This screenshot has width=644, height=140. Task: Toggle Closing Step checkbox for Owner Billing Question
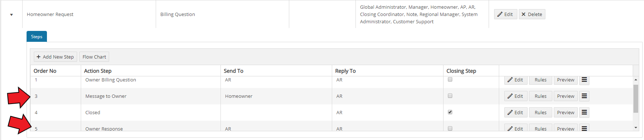450,79
